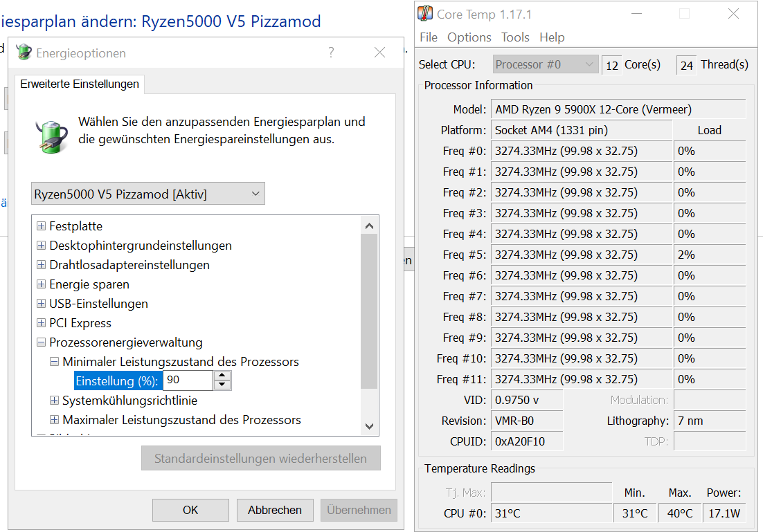Expand the PCI Express entry

coord(40,322)
